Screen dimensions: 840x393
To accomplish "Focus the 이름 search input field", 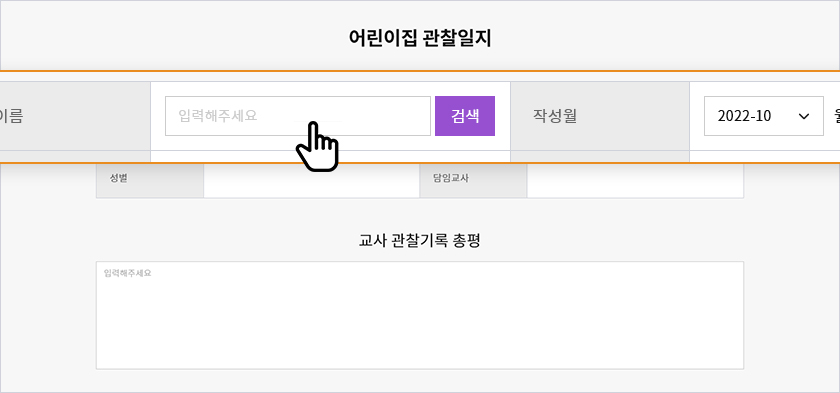I will pos(298,116).
